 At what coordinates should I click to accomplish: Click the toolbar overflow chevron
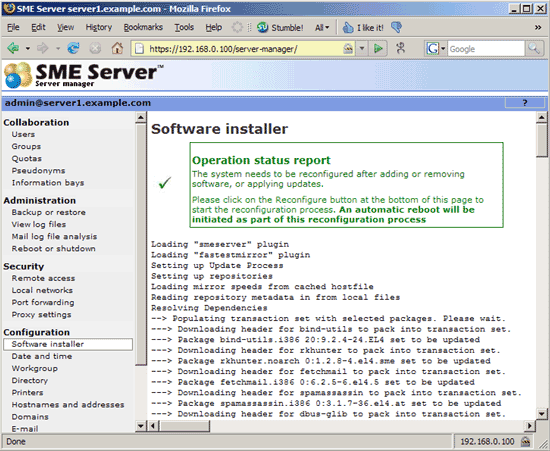(x=538, y=27)
